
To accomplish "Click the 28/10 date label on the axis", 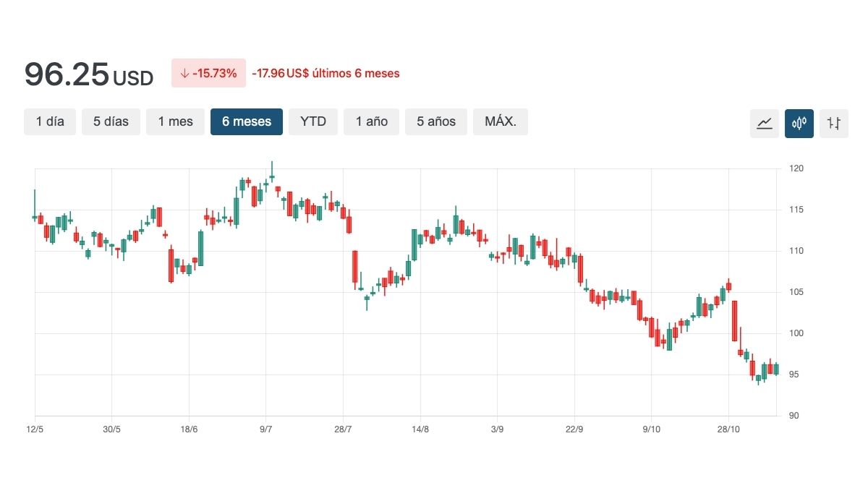I will [728, 429].
